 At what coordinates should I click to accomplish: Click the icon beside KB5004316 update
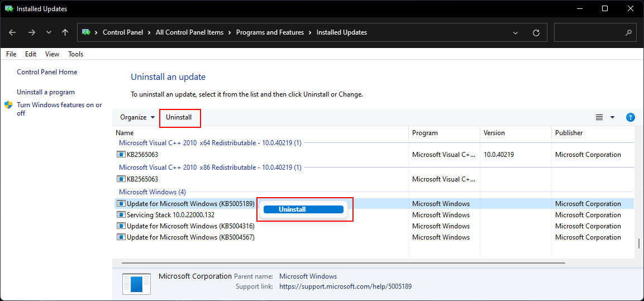[x=121, y=226]
